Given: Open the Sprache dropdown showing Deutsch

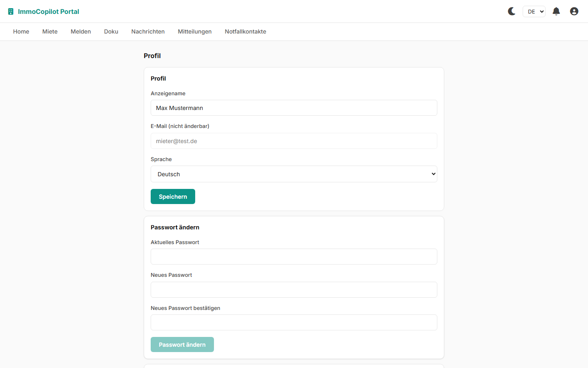Looking at the screenshot, I should (294, 174).
